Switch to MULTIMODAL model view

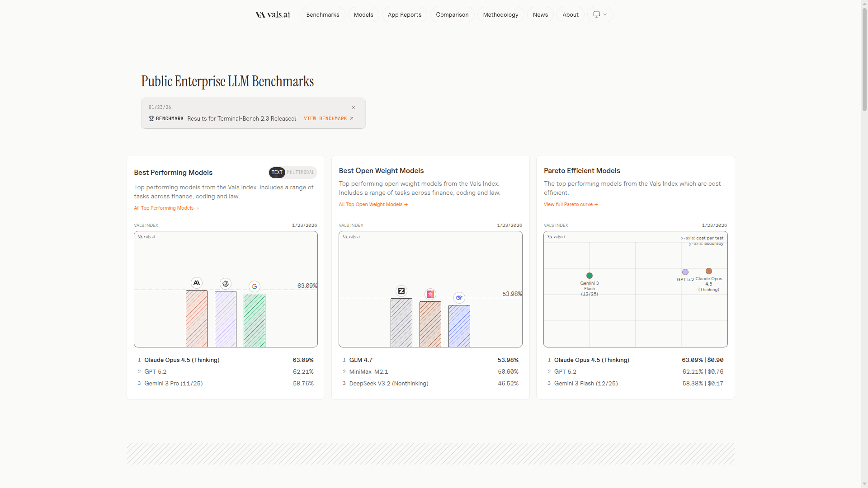pyautogui.click(x=301, y=173)
